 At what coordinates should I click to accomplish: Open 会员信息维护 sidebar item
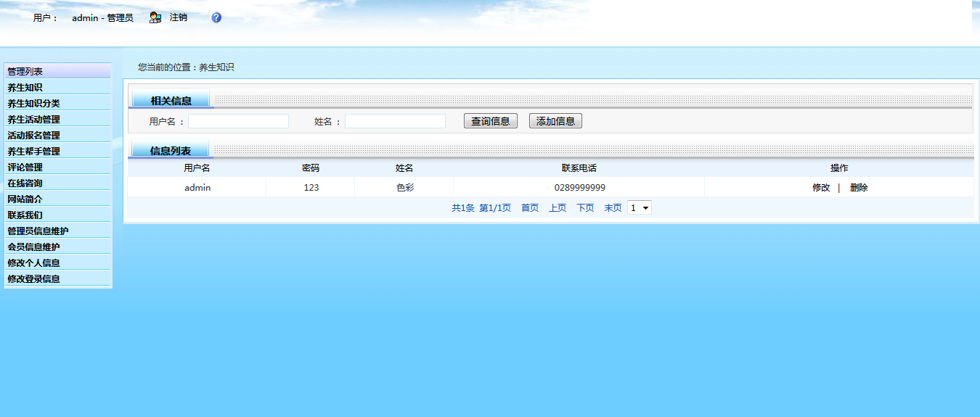click(57, 247)
